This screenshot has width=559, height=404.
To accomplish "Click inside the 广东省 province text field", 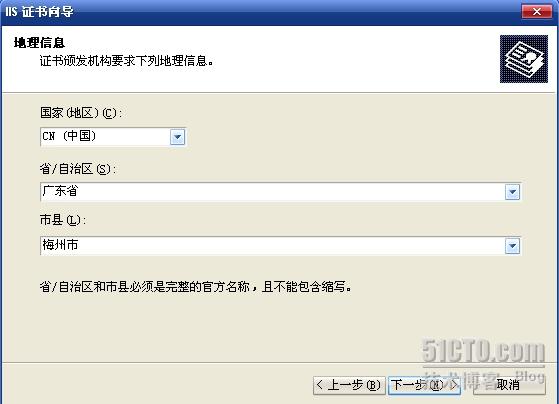I will [273, 192].
